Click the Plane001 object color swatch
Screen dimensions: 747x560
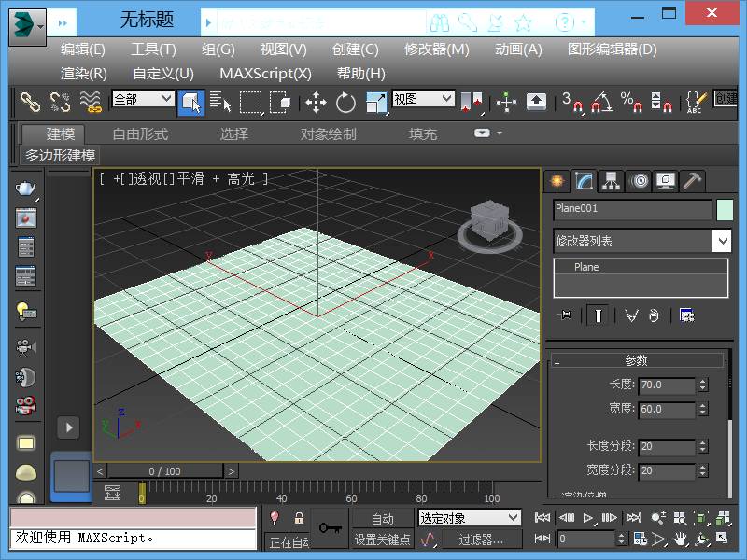(725, 209)
